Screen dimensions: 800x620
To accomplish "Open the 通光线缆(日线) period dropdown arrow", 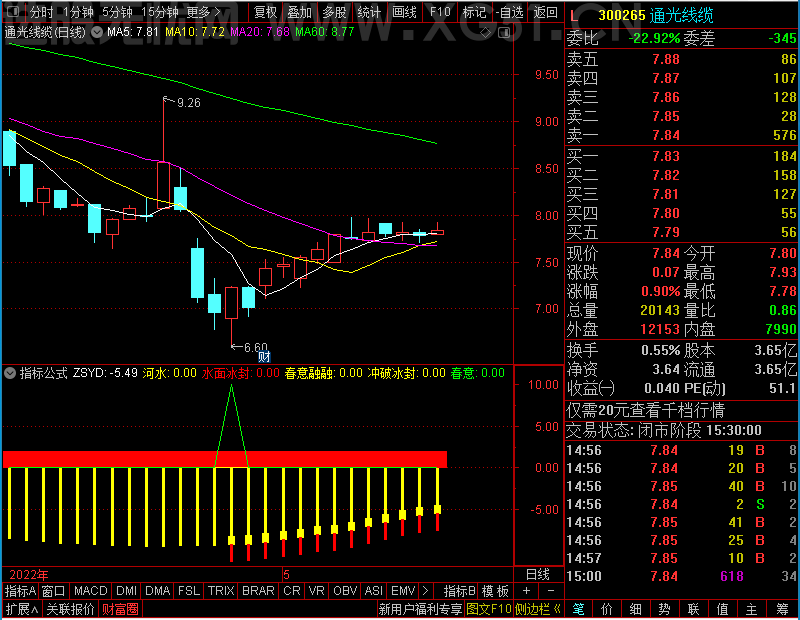I will click(97, 32).
